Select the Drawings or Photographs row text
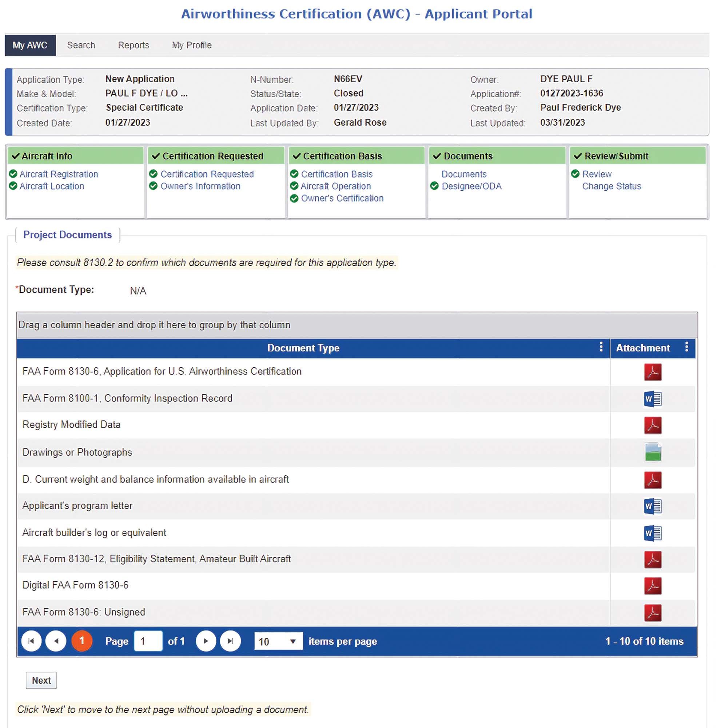717x728 pixels. pos(77,452)
